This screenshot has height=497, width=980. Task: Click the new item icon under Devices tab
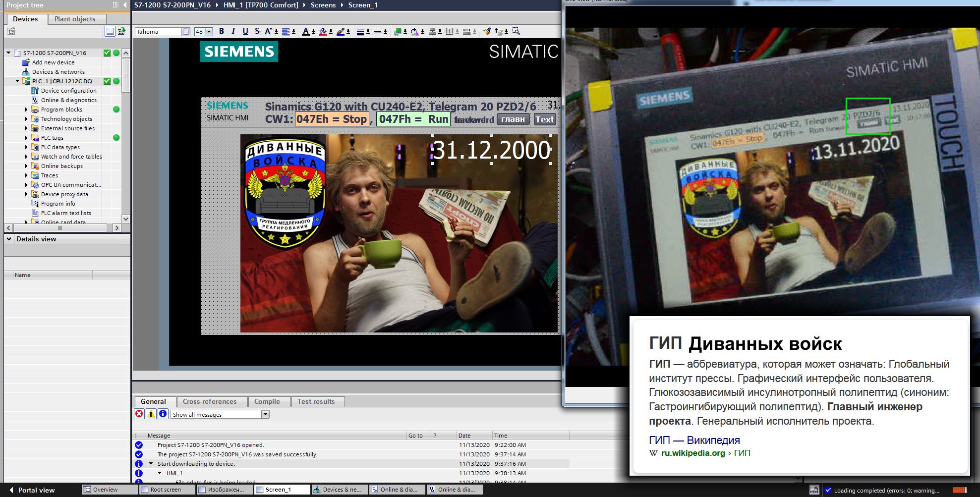click(x=11, y=31)
